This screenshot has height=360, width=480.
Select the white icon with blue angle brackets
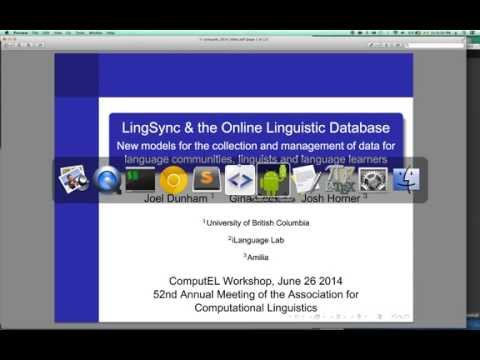pyautogui.click(x=240, y=180)
